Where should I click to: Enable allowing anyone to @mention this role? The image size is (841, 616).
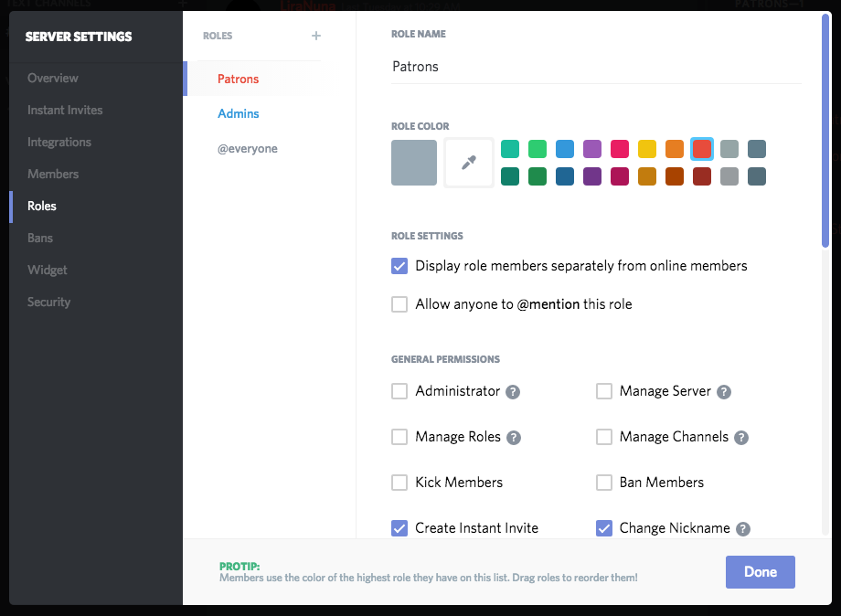pos(399,304)
